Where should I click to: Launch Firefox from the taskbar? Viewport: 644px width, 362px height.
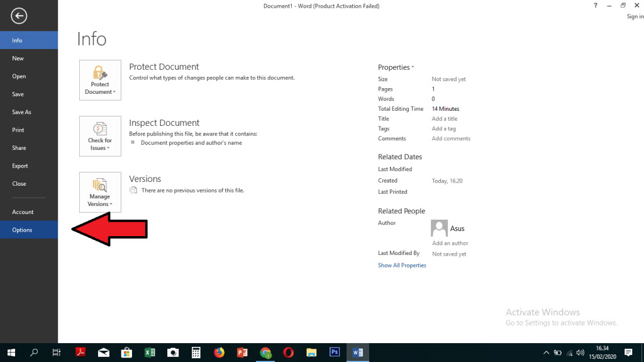pos(219,353)
